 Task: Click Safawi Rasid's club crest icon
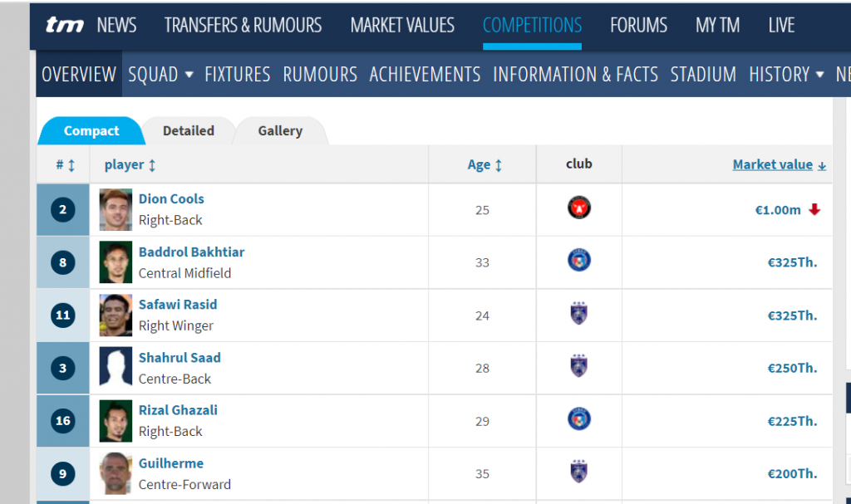point(578,314)
